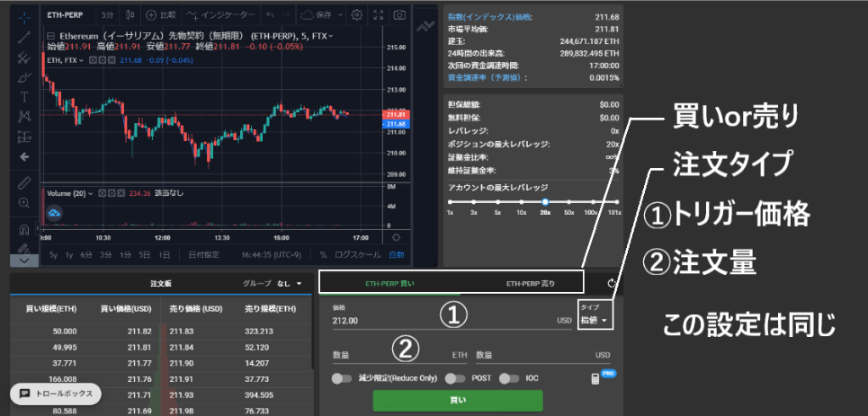Hide the Volume indicator
The image size is (868, 416).
coord(102,193)
